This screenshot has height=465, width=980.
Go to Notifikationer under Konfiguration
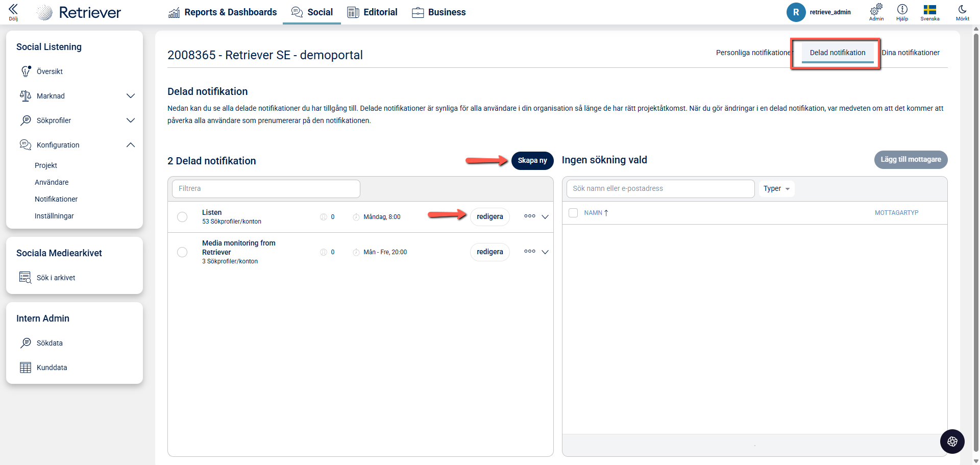pyautogui.click(x=56, y=199)
